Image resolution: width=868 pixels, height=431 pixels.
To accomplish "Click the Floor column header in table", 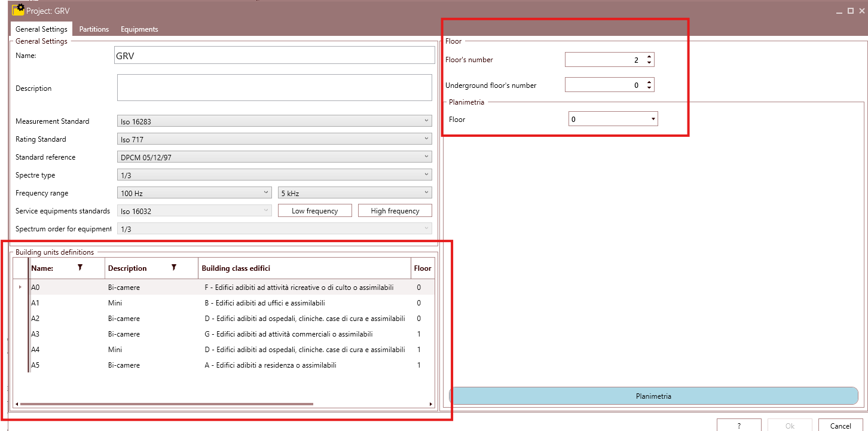I will pyautogui.click(x=423, y=268).
